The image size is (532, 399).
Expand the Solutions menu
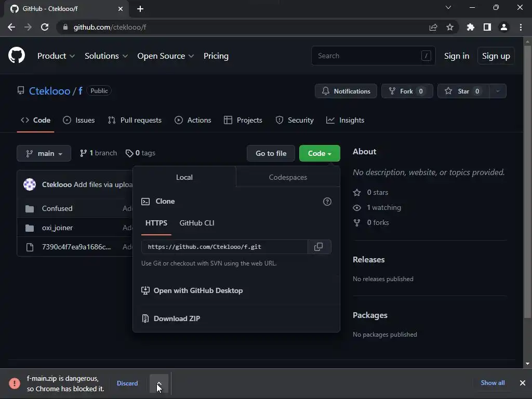(106, 56)
